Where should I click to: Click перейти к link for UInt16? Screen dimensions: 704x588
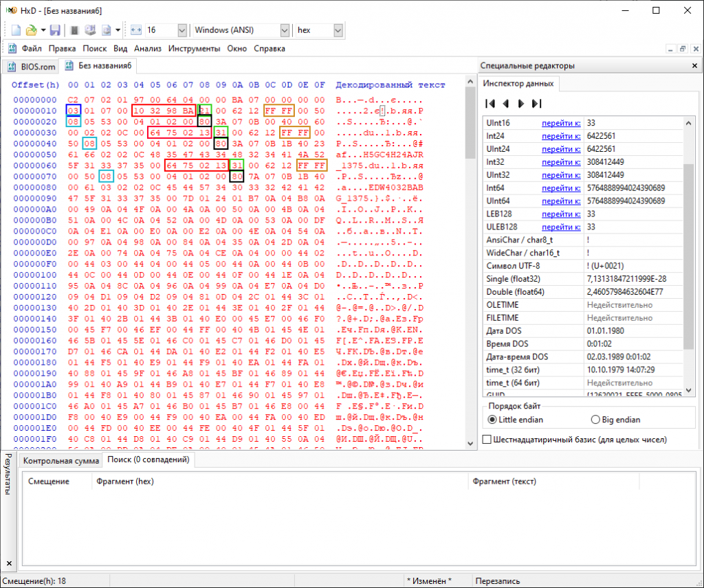561,123
